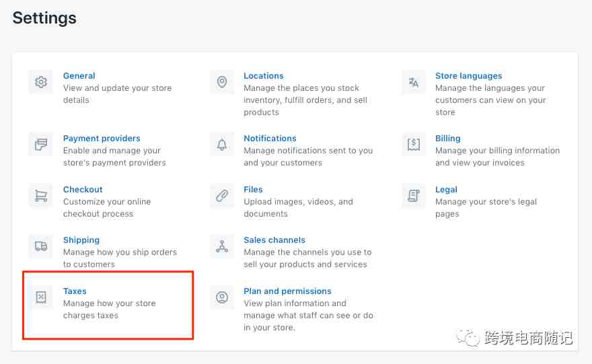The image size is (592, 364).
Task: Click the Billing dollar receipt icon
Action: coord(414,144)
